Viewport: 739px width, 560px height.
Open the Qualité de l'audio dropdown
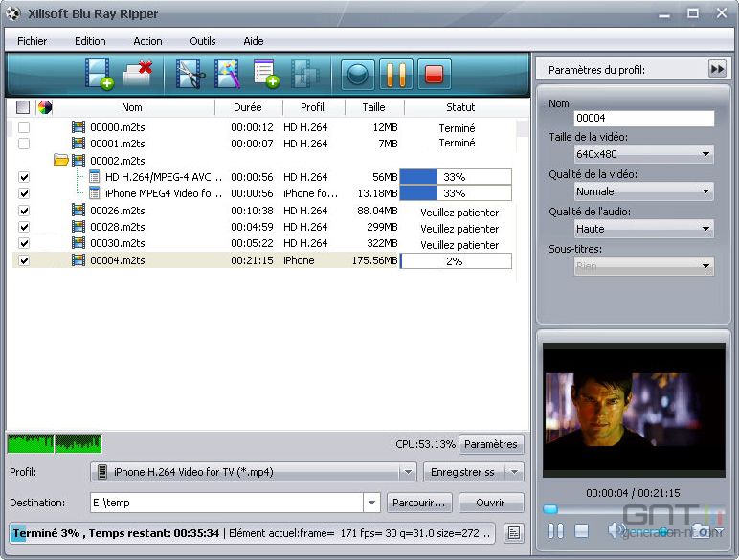pyautogui.click(x=644, y=229)
